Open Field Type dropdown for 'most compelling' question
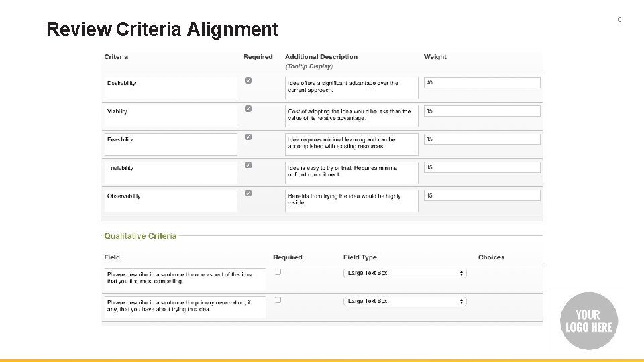The height and width of the screenshot is (362, 644). (405, 273)
